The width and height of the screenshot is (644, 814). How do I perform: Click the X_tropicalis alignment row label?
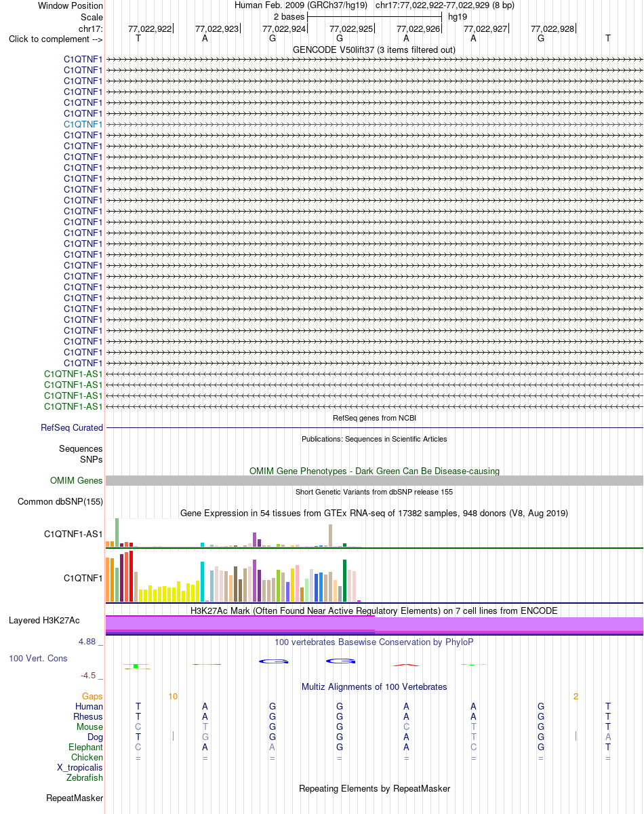coord(80,767)
